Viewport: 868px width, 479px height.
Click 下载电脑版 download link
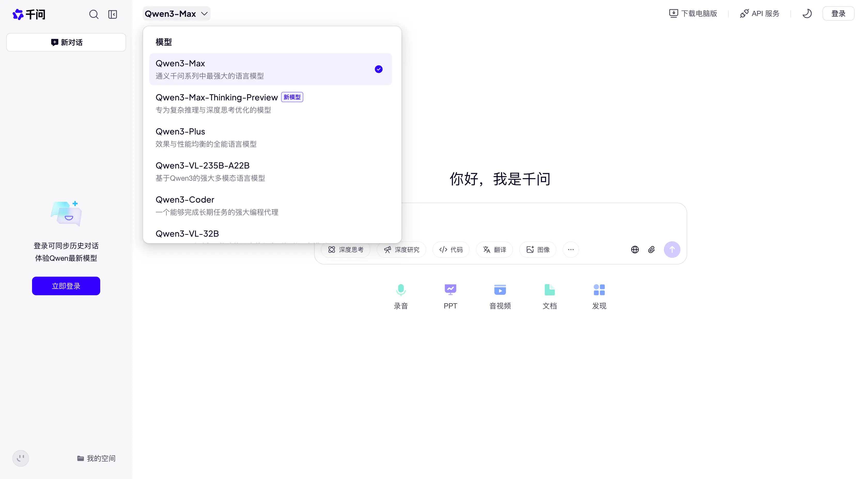693,13
